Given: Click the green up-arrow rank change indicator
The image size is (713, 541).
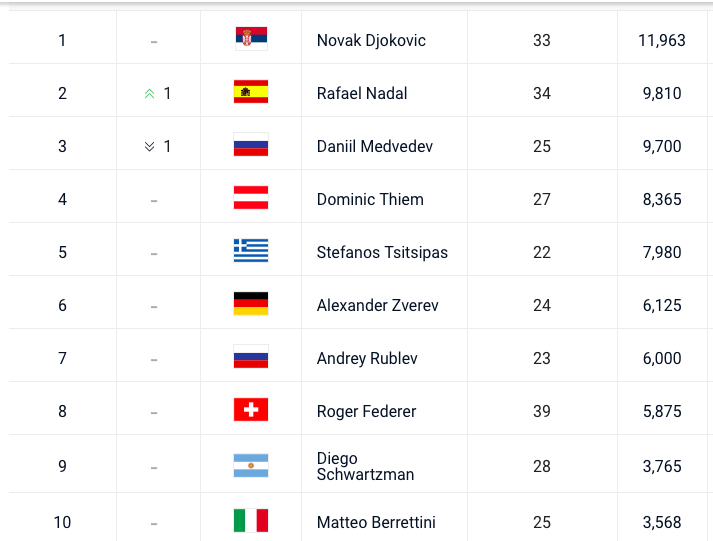Looking at the screenshot, I should coord(150,94).
